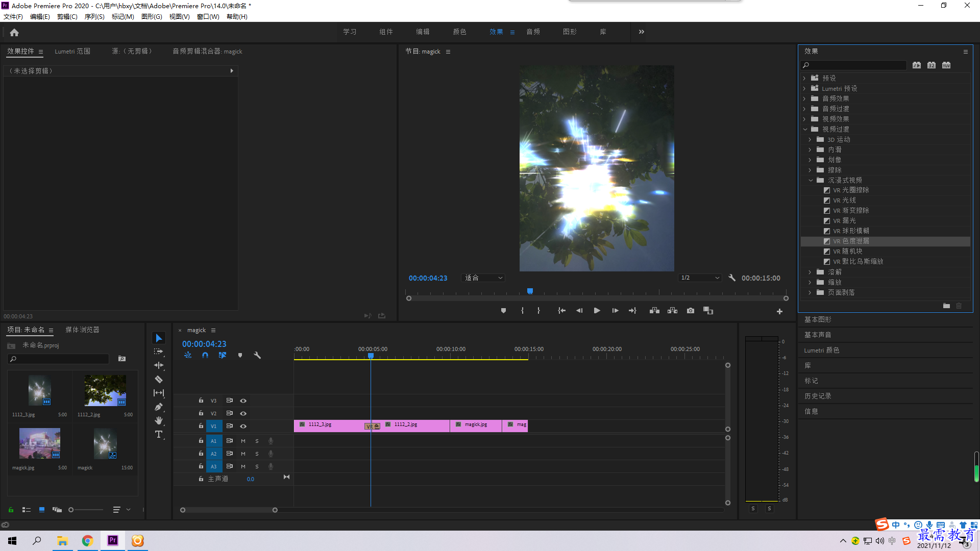Toggle lock on V3 track
The height and width of the screenshot is (551, 980).
point(201,400)
